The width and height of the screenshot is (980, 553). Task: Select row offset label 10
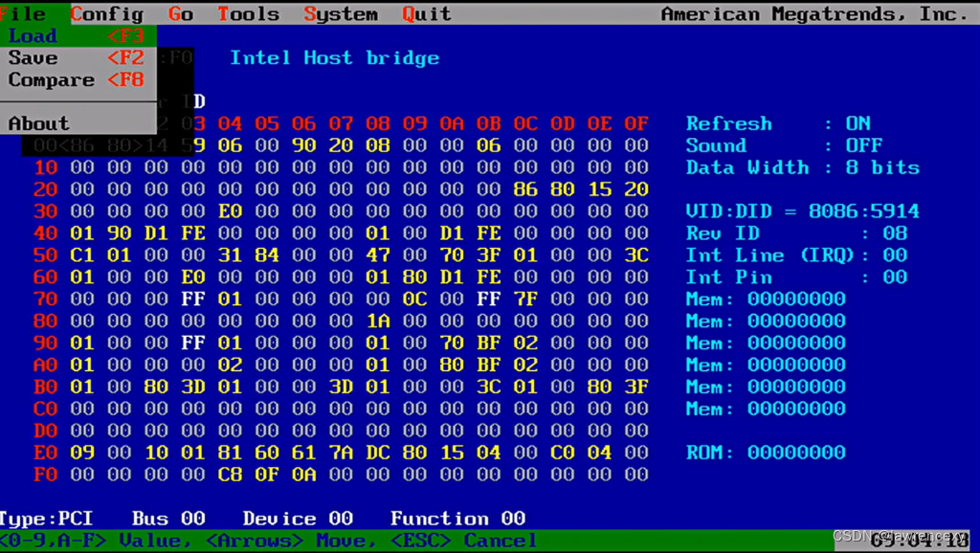pyautogui.click(x=46, y=167)
